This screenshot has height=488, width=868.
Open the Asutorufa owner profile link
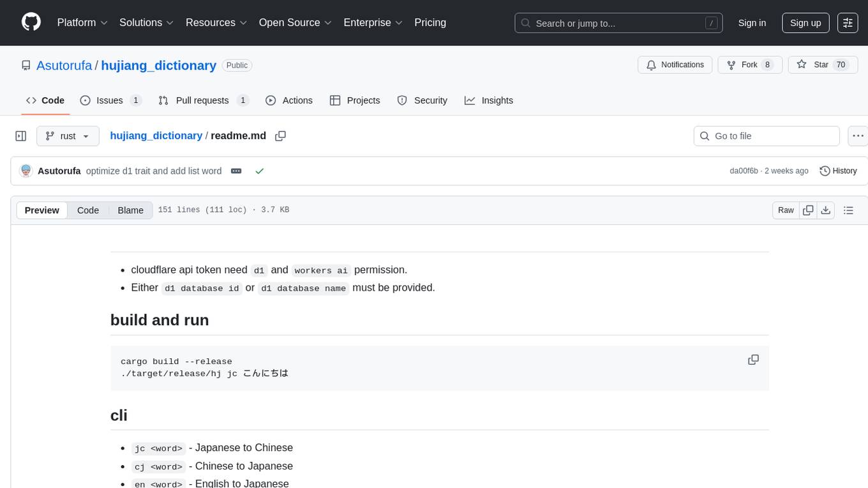pos(64,65)
